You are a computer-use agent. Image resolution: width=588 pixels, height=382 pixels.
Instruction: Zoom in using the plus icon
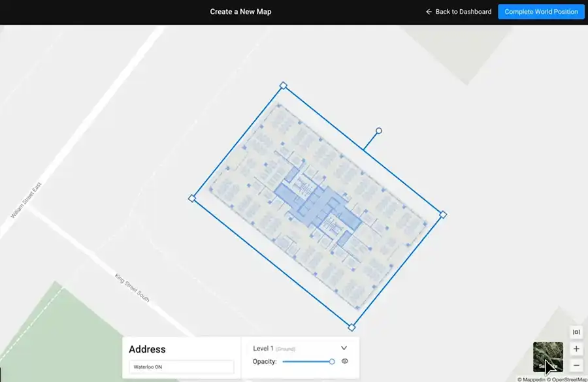point(576,349)
